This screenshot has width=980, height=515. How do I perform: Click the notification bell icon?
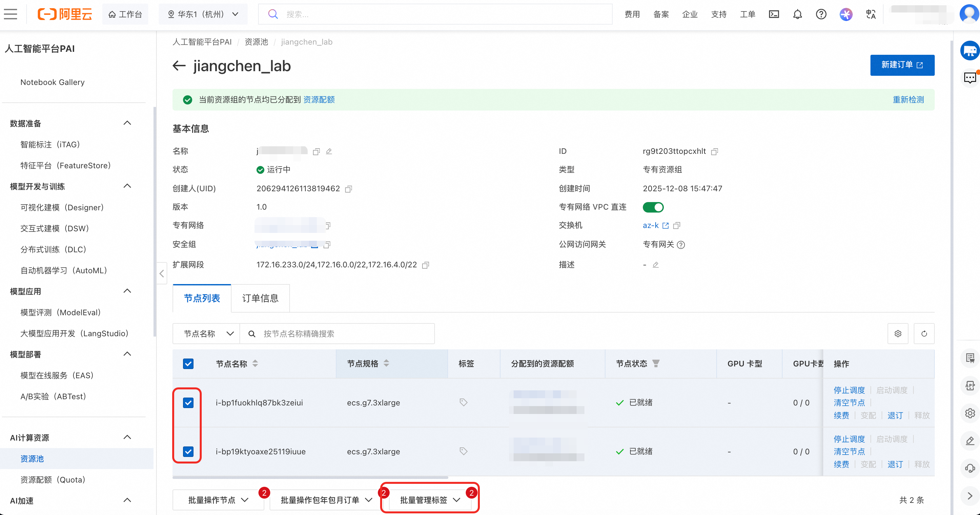[797, 14]
